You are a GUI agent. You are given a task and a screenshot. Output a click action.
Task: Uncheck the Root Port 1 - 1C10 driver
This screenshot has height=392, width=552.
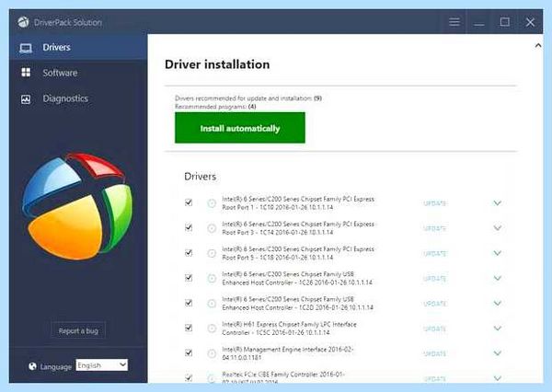(189, 202)
